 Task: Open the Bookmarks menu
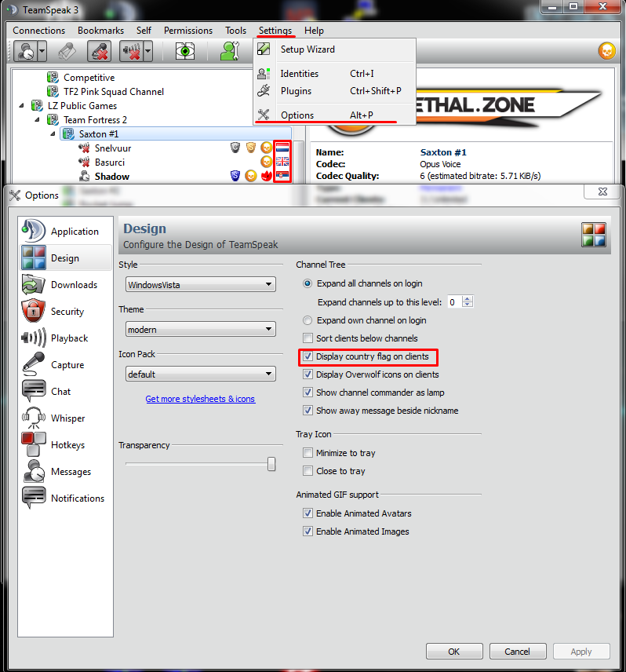click(100, 31)
